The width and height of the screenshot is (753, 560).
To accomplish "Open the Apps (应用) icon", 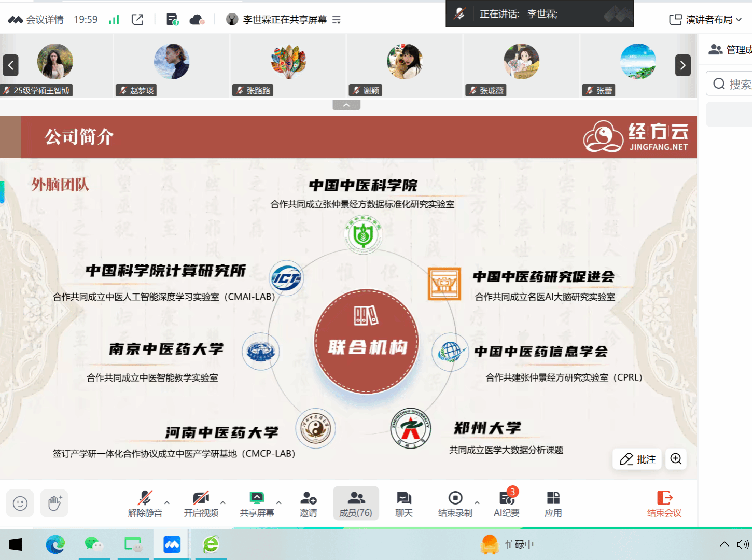I will pos(553,504).
